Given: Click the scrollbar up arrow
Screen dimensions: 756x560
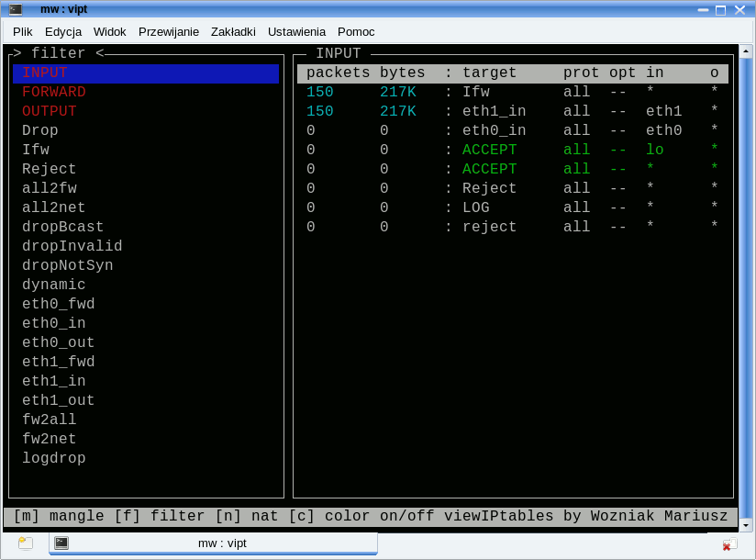Looking at the screenshot, I should tap(746, 51).
